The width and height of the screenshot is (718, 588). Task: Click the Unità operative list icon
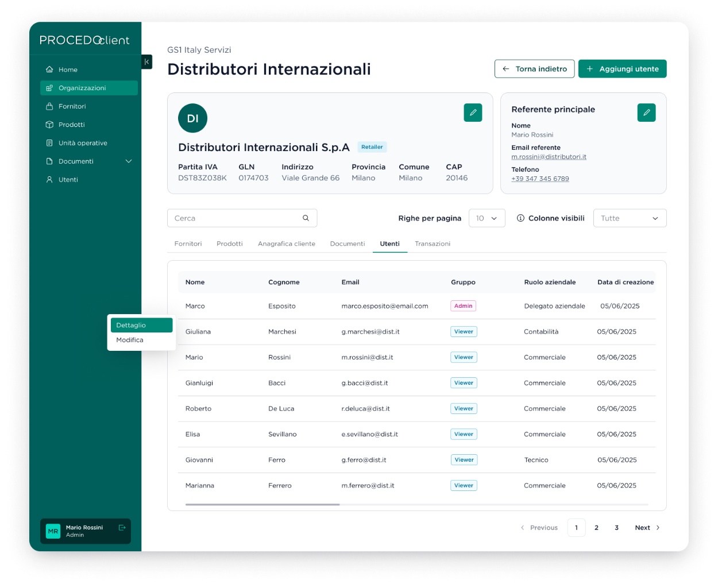tap(49, 143)
